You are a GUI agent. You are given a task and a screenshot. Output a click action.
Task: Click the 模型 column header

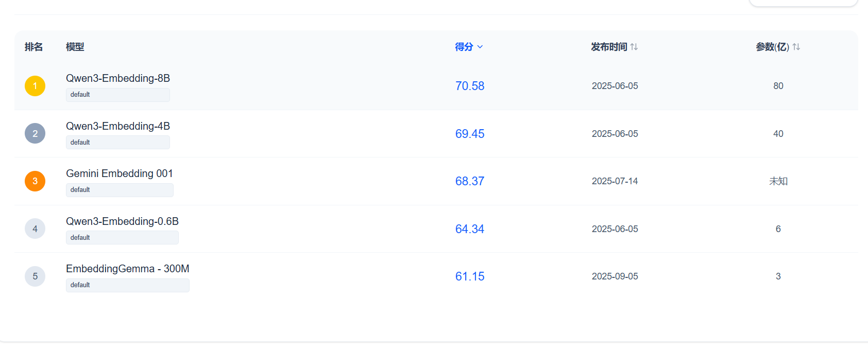click(75, 47)
